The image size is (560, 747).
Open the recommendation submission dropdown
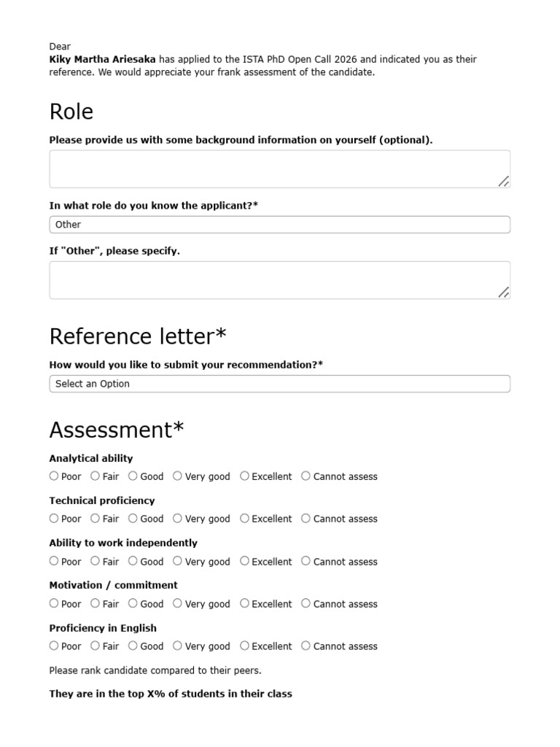[279, 384]
